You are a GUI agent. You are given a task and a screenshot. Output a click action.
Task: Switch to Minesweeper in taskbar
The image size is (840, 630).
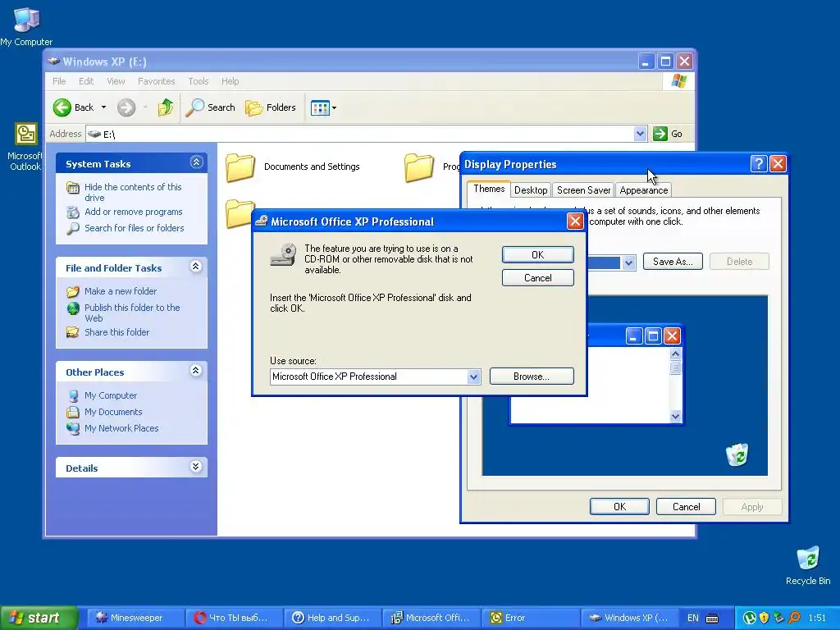136,618
